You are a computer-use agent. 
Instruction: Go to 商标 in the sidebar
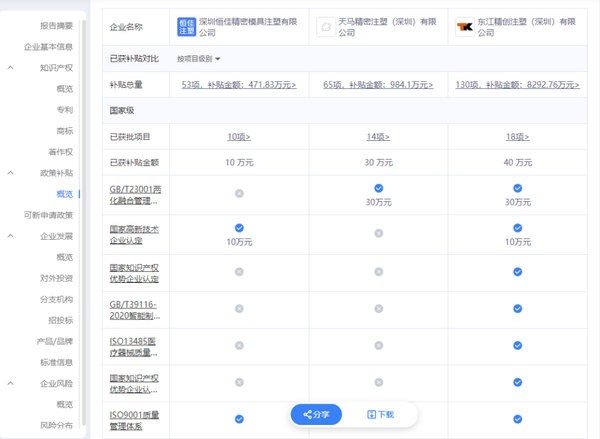65,131
